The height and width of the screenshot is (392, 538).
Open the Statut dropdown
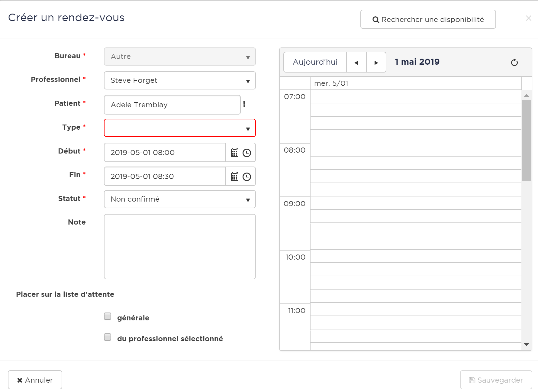click(180, 199)
